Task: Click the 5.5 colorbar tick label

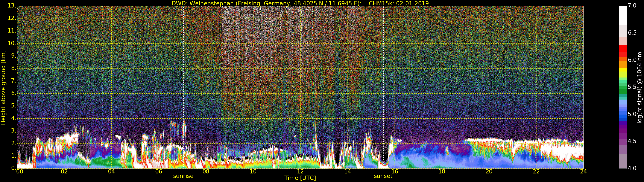Action: point(632,87)
